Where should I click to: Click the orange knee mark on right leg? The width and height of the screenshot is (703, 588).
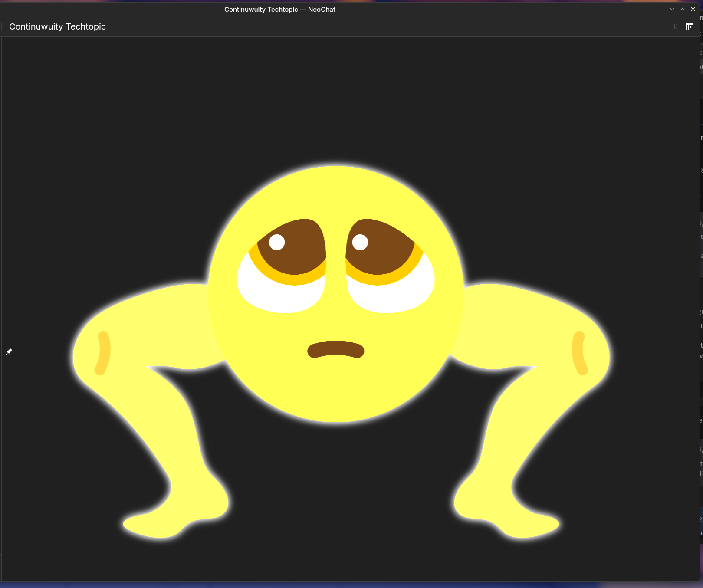[579, 353]
